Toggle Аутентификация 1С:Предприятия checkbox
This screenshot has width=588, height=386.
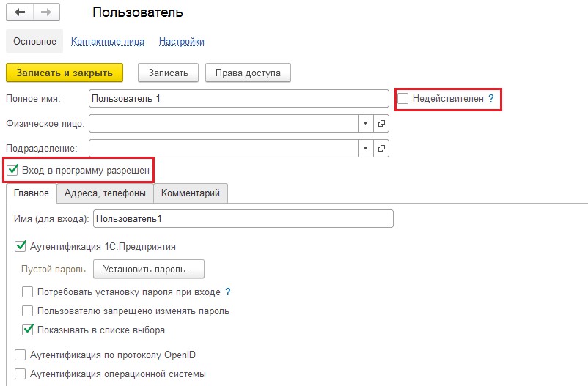pos(20,246)
